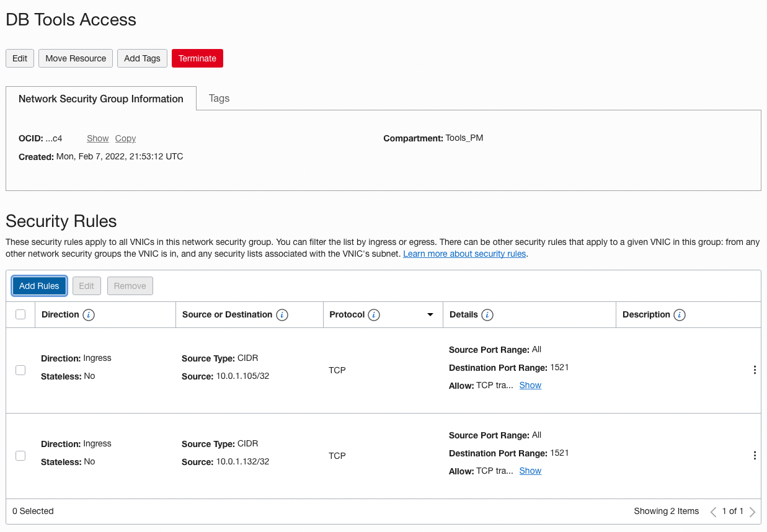The height and width of the screenshot is (532, 767).
Task: Open actions menu for 10.0.1.132/32 rule
Action: click(x=754, y=456)
